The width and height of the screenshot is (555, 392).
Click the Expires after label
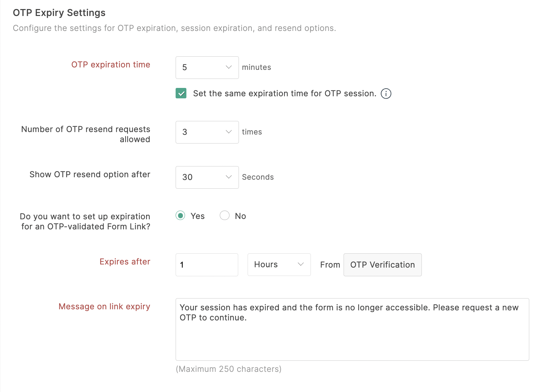point(124,262)
